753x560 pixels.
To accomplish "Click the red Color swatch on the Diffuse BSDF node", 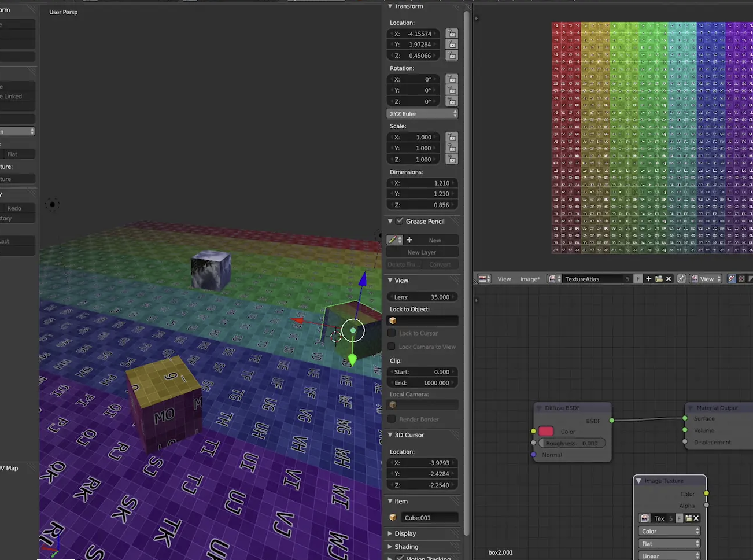I will tap(546, 431).
